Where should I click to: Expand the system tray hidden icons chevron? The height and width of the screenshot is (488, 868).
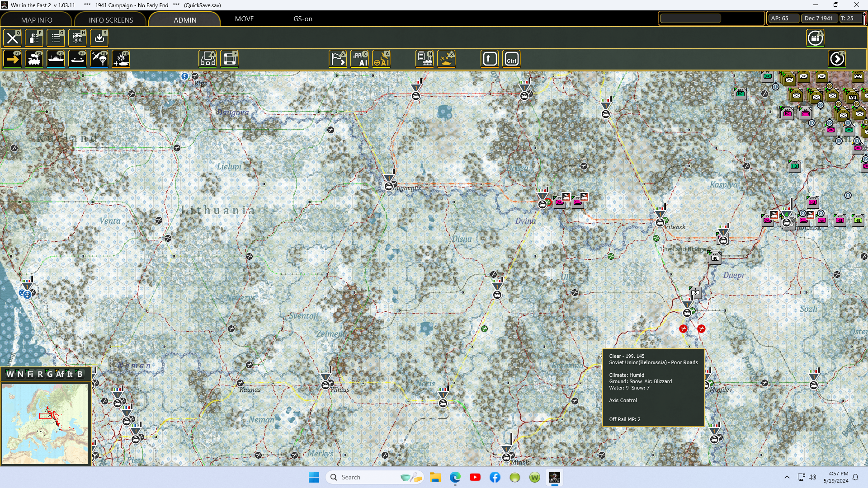click(x=787, y=477)
